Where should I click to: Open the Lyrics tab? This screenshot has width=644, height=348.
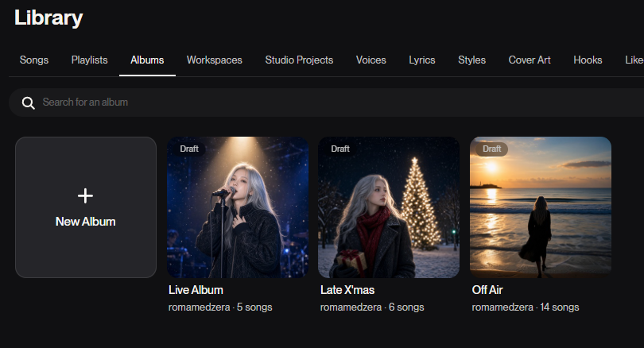[422, 60]
